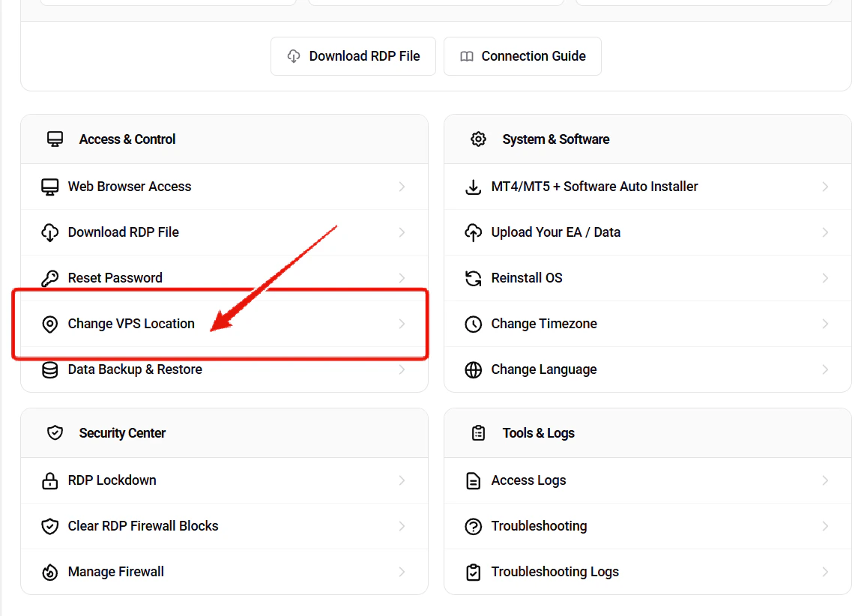Select the Download RDP File cloud icon

tap(49, 232)
